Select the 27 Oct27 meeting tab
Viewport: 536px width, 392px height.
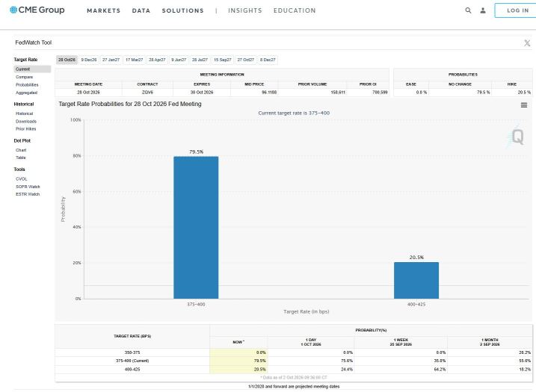click(246, 60)
